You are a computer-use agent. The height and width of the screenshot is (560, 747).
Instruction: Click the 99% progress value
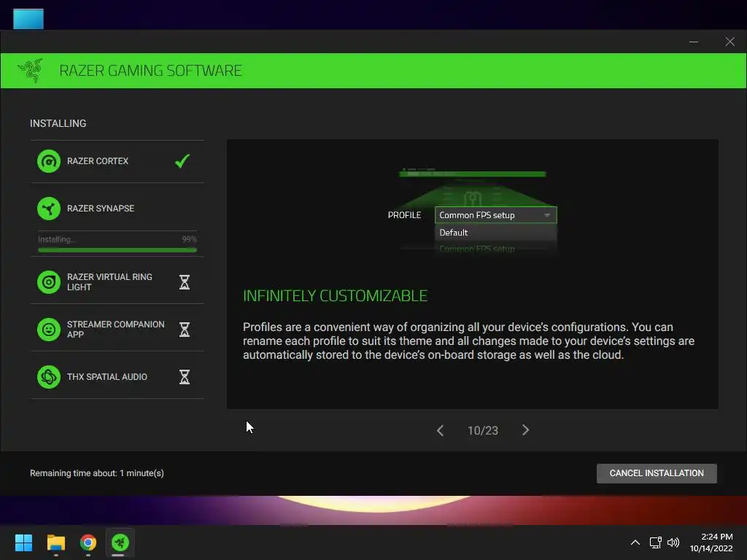tap(189, 239)
